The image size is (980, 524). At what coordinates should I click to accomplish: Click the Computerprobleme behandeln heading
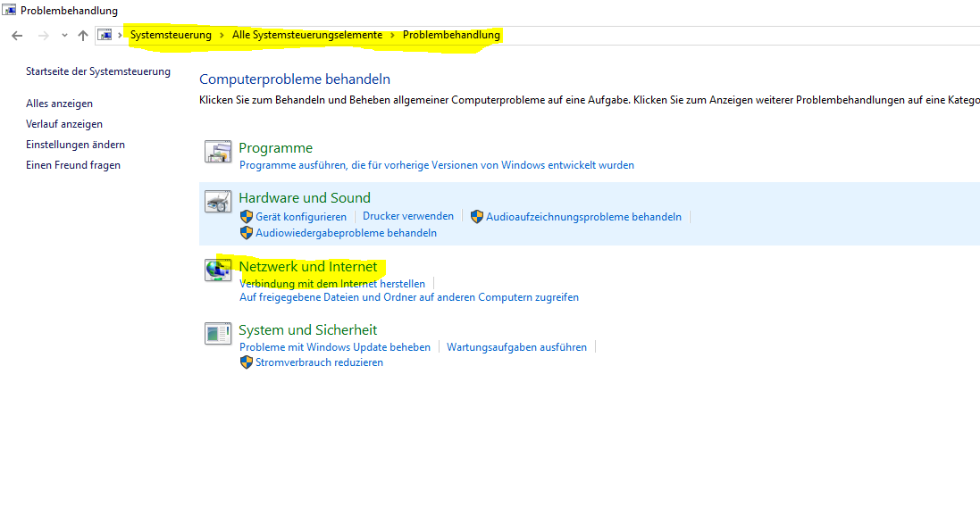295,79
